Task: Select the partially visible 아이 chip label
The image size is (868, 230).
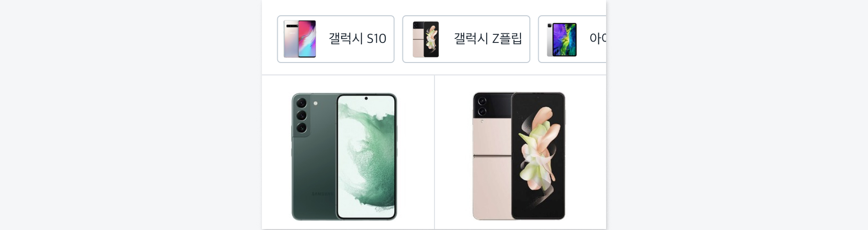Action: [x=597, y=39]
